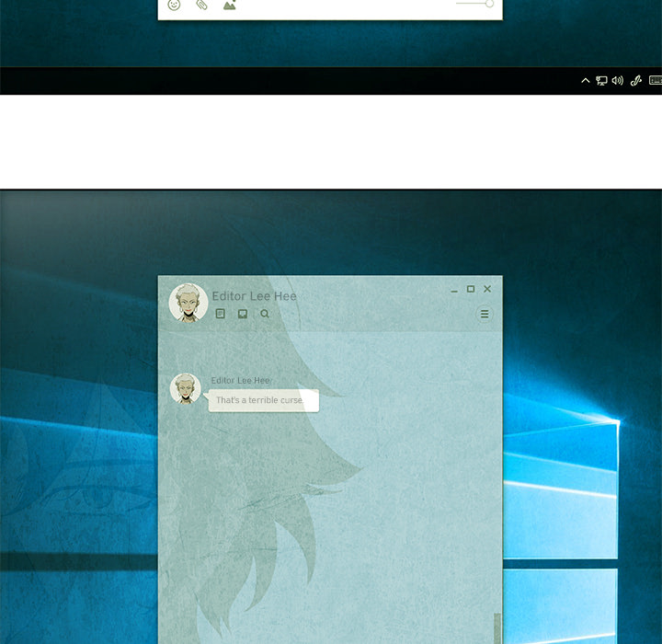This screenshot has height=644, width=662.
Task: Click Editor Lee Hee's header profile picture
Action: tap(188, 303)
